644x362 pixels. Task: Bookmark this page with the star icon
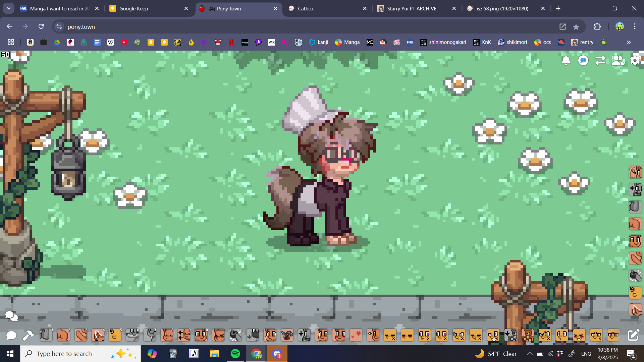pos(576,27)
